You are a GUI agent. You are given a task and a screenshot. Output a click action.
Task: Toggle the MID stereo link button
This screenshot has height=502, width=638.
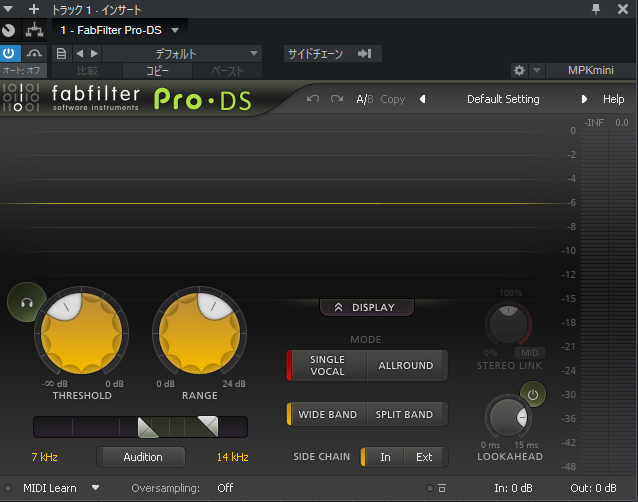pos(530,353)
